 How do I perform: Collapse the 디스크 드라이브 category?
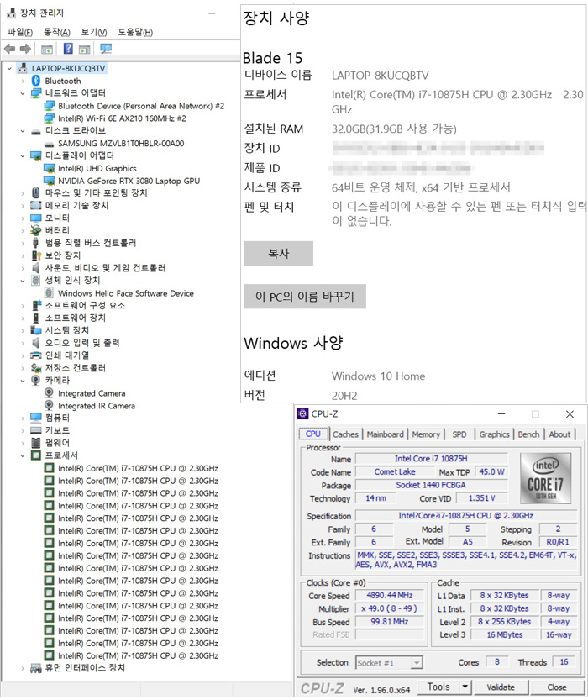(23, 131)
